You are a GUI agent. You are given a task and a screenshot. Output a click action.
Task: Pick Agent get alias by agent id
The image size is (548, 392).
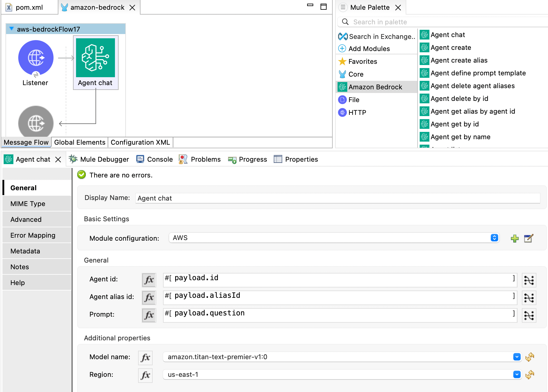(468, 111)
